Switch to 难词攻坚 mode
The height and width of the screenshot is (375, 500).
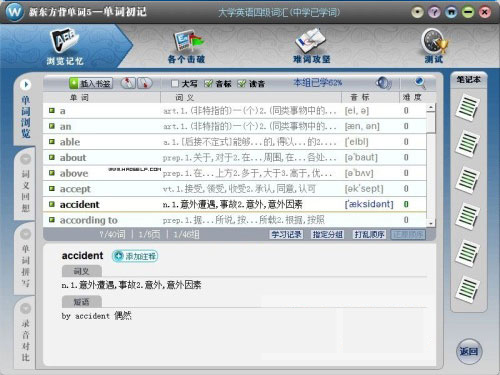pos(312,47)
